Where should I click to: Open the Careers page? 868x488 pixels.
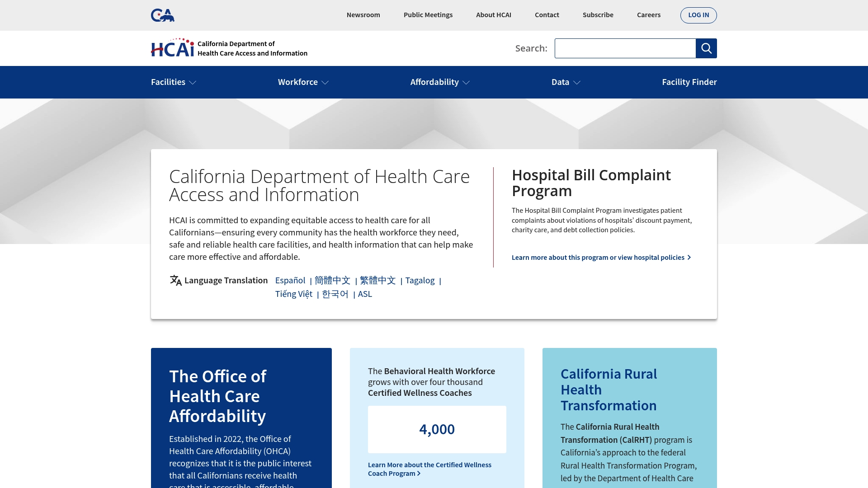point(649,15)
